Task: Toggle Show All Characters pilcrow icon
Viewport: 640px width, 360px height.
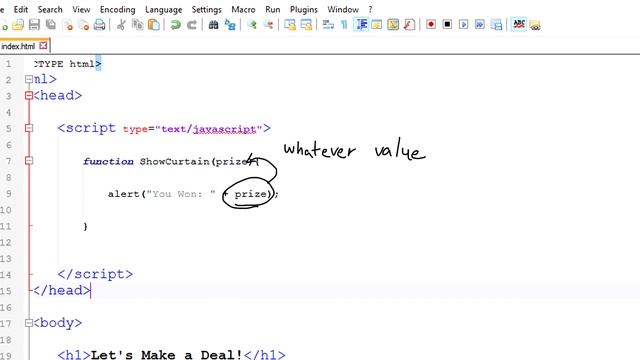Action: point(344,25)
